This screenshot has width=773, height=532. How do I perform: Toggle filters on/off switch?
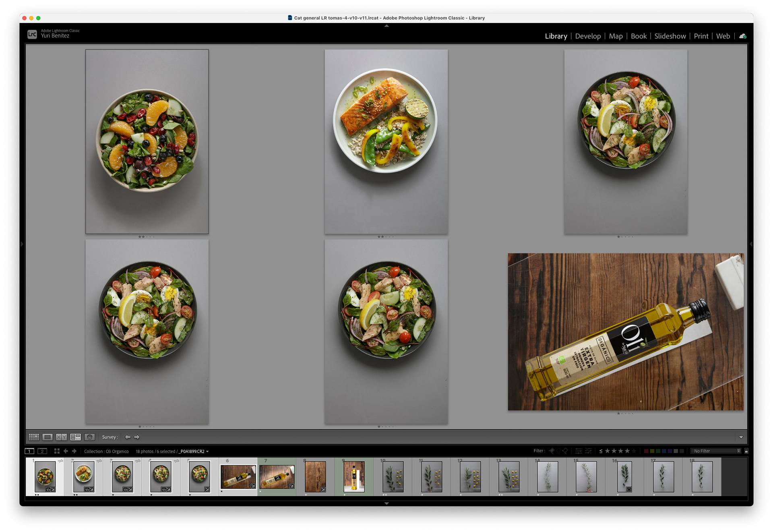pos(746,451)
